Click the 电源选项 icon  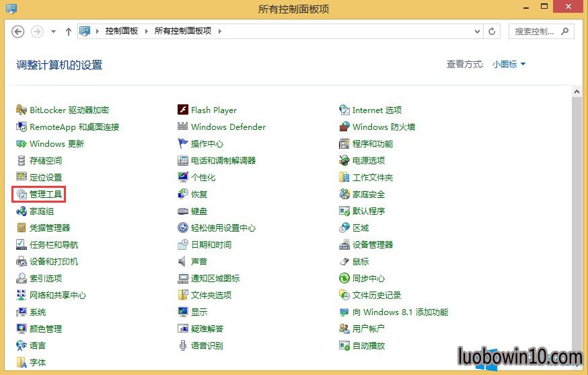[x=344, y=161]
